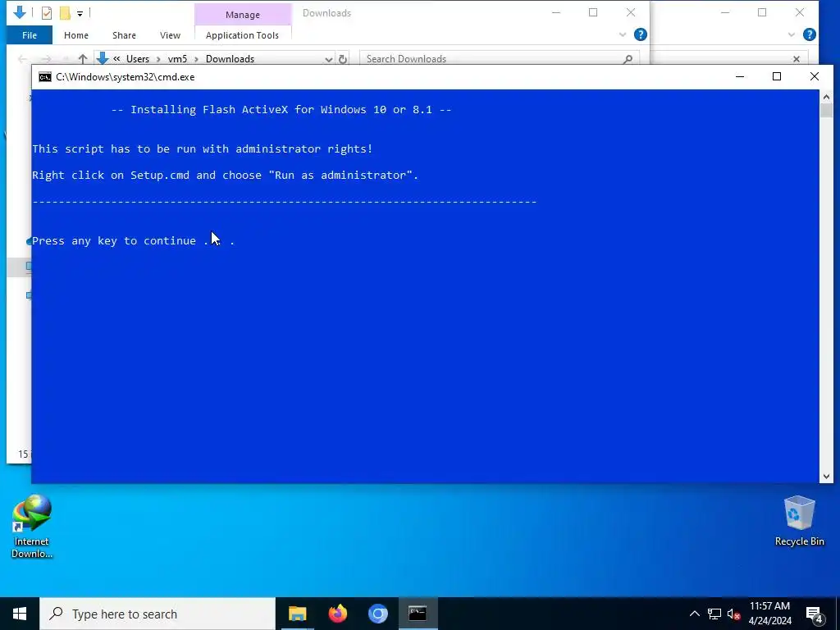The height and width of the screenshot is (630, 840).
Task: Click the taskbar search box
Action: click(157, 614)
